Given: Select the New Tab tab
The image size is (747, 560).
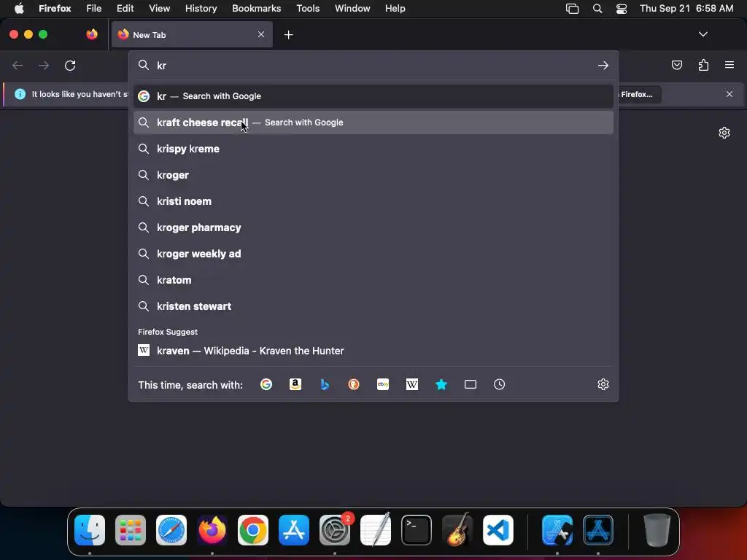Looking at the screenshot, I should click(x=192, y=34).
